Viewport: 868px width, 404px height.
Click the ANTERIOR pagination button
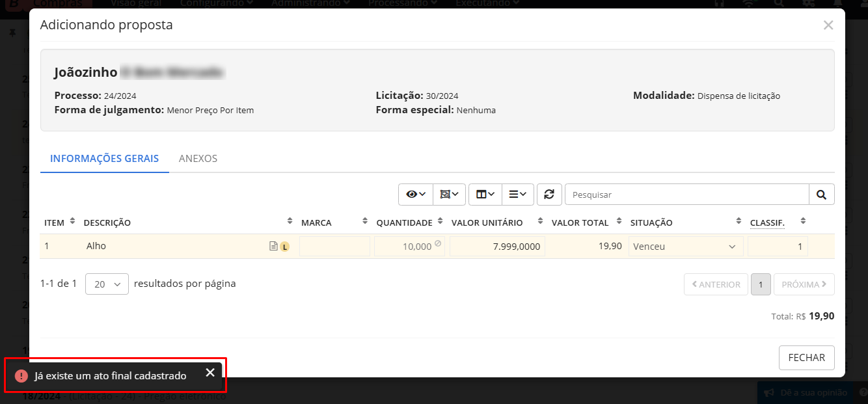pyautogui.click(x=716, y=284)
